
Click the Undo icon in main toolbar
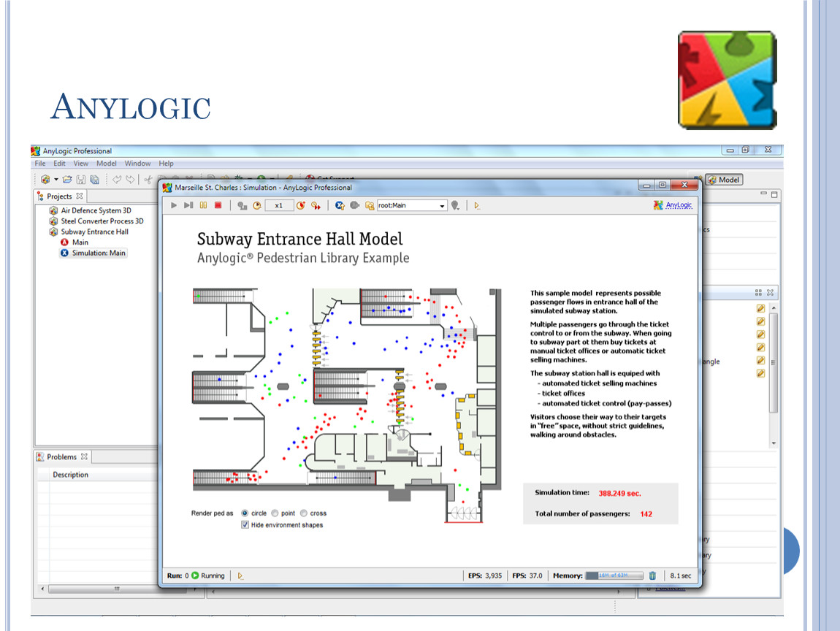(x=116, y=180)
